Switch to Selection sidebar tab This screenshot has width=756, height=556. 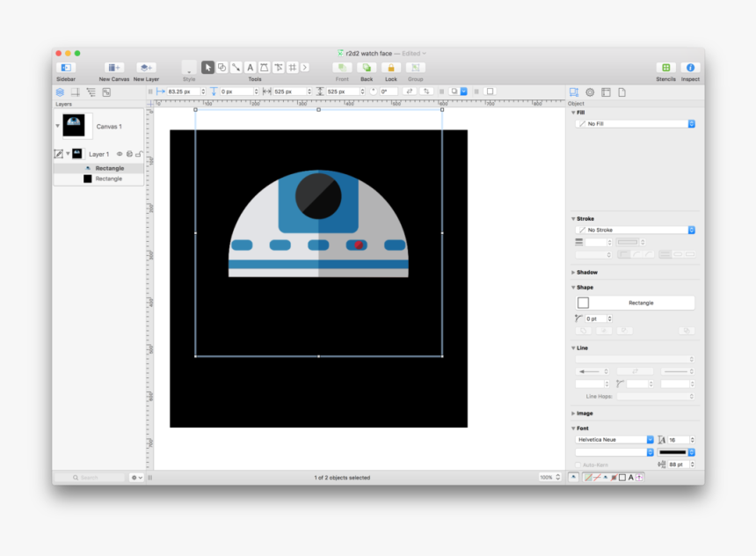pyautogui.click(x=106, y=92)
